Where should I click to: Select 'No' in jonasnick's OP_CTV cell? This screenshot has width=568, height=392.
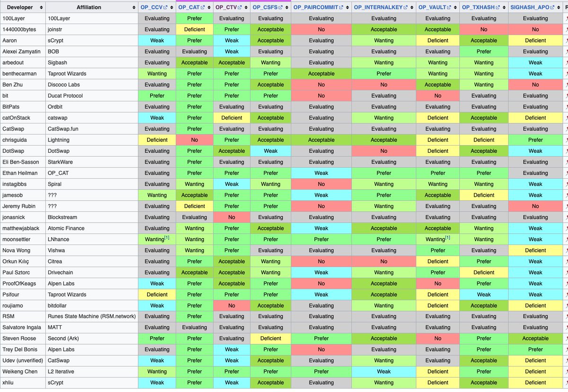point(231,217)
